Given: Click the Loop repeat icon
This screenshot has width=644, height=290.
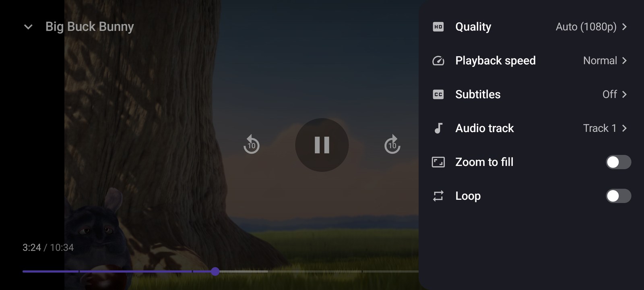Looking at the screenshot, I should [x=438, y=196].
